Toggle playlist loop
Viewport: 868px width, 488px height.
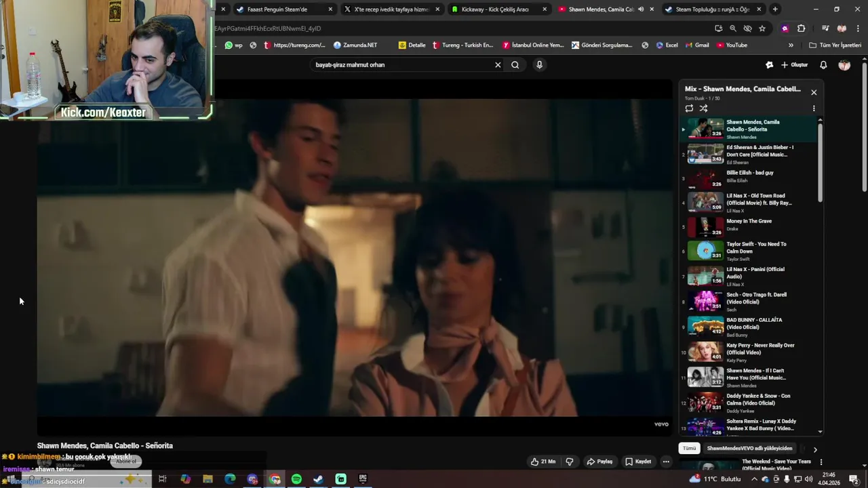689,108
